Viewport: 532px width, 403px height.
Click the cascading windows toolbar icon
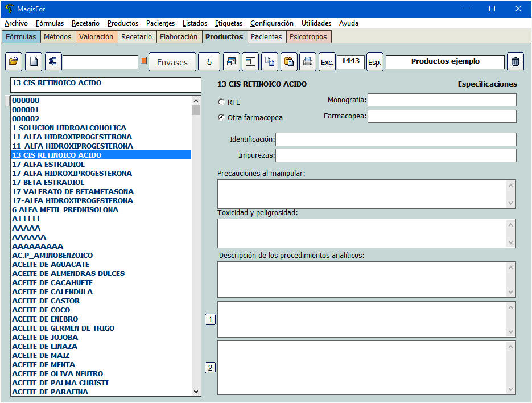coord(232,62)
